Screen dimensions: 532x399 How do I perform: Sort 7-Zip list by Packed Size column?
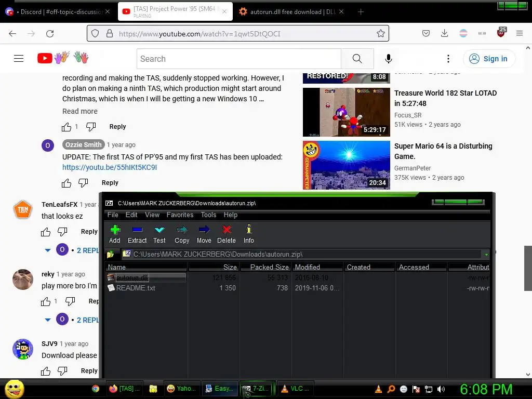point(265,267)
